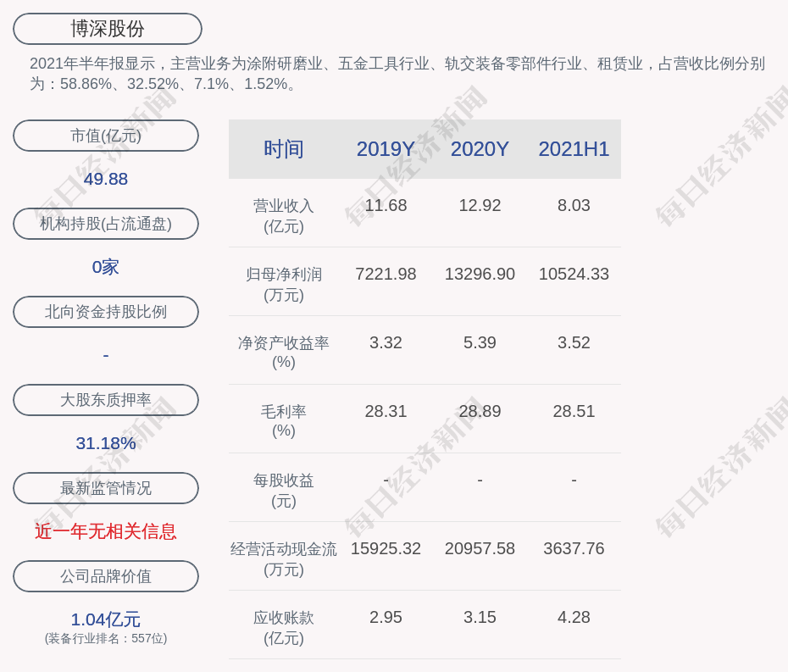The image size is (788, 672).
Task: Click the 1.04亿元 brand value figure
Action: 106,619
